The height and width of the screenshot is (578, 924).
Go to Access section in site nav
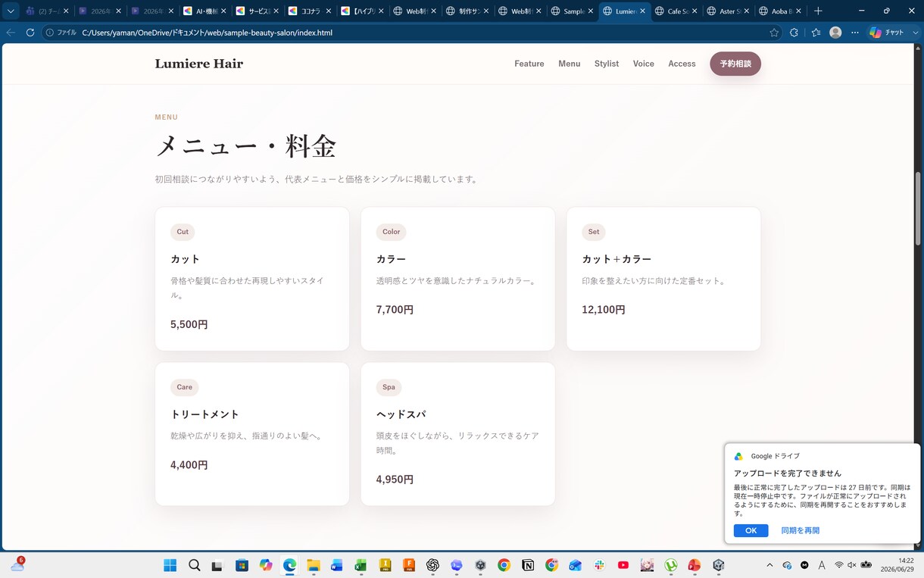682,64
